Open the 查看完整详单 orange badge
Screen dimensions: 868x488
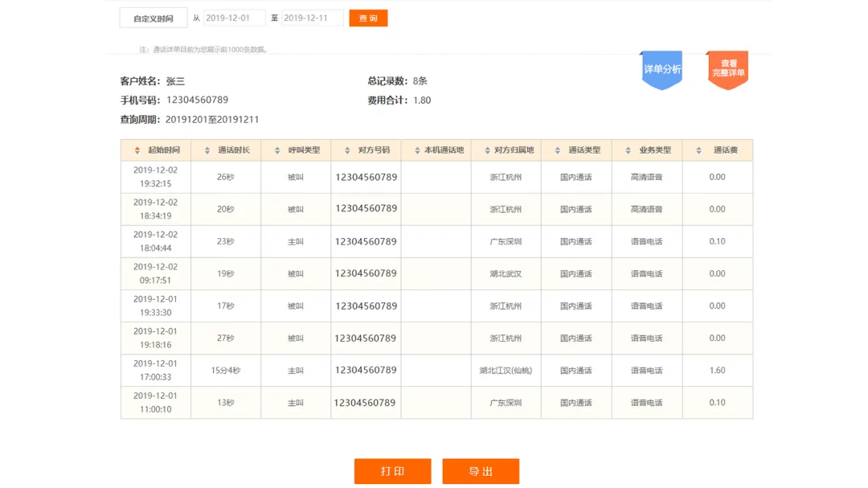[728, 70]
